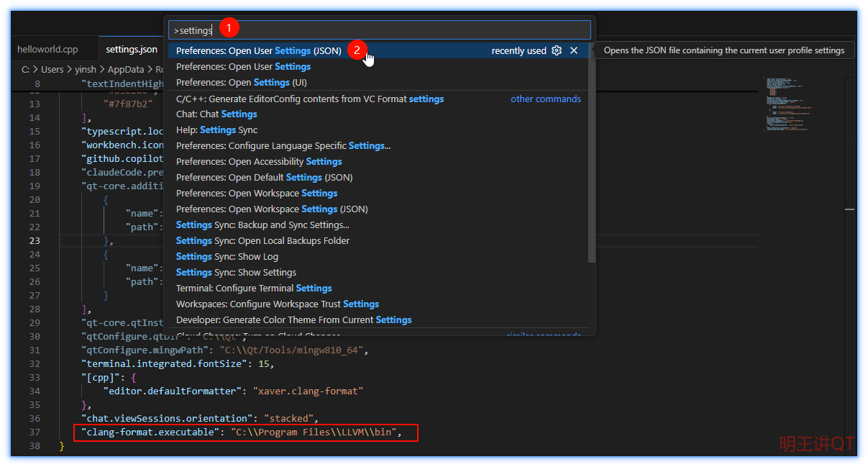Select the settings.json editor tab
This screenshot has width=868, height=467.
132,50
